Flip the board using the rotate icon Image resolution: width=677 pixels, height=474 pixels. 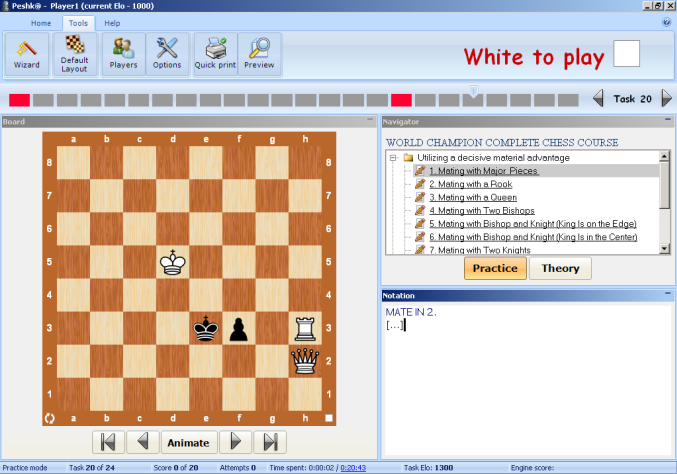pos(50,418)
